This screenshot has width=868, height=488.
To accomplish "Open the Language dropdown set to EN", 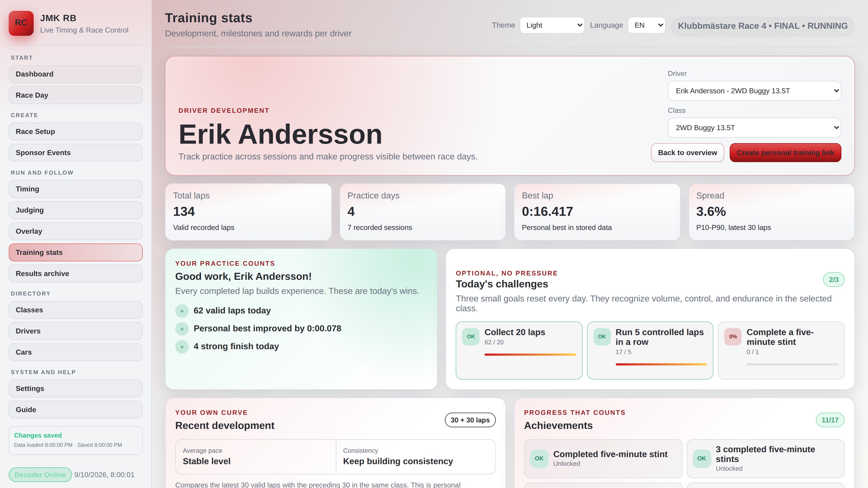I will (646, 25).
